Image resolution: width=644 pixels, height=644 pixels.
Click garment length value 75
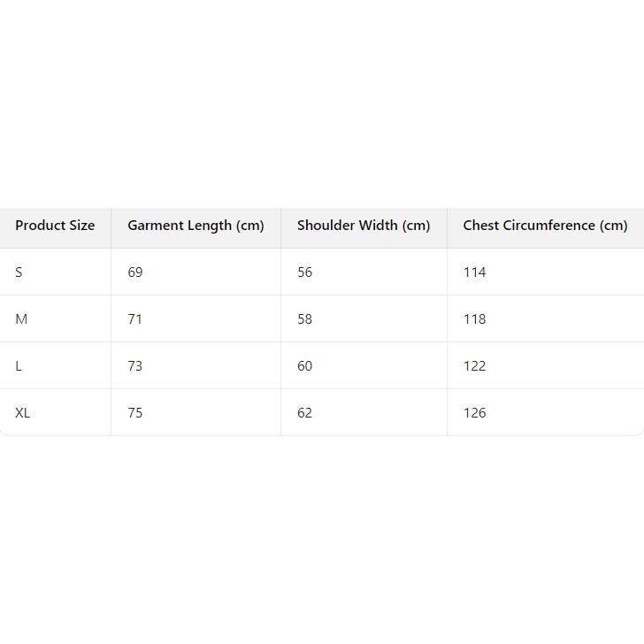(x=135, y=413)
